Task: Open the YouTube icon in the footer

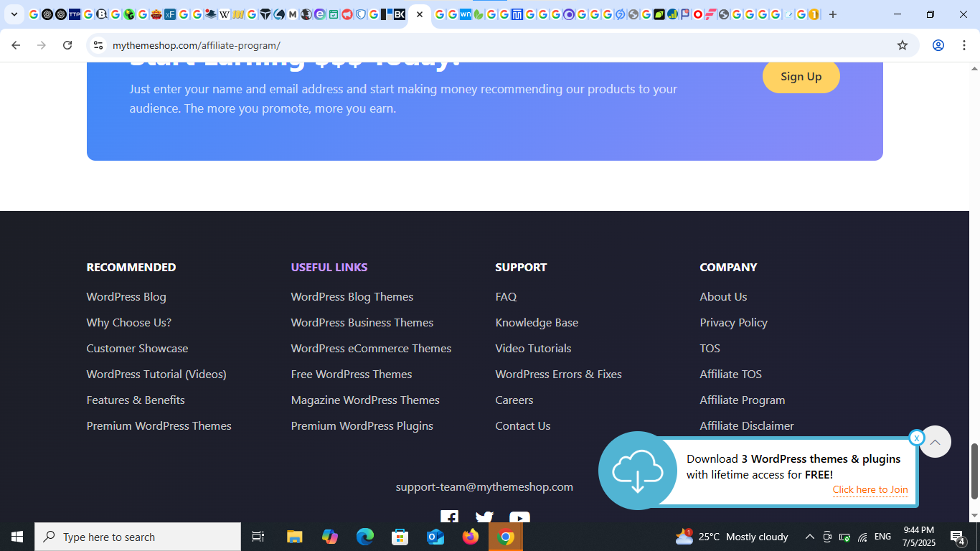Action: point(519,518)
